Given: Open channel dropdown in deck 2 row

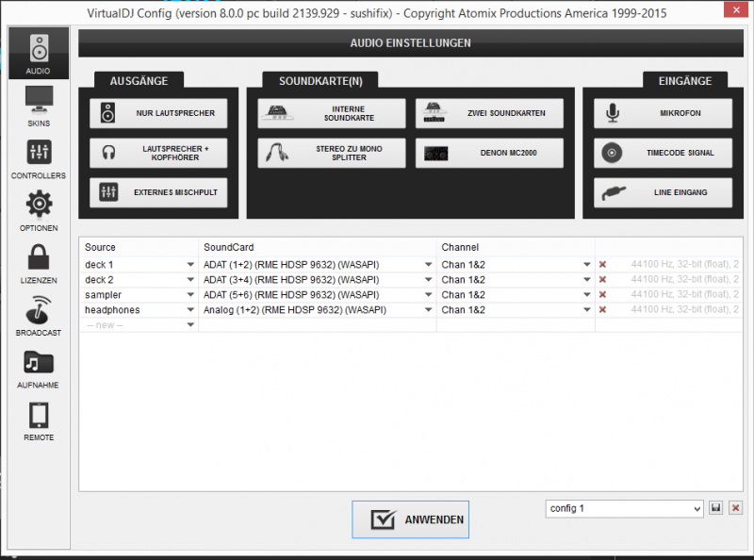Looking at the screenshot, I should pyautogui.click(x=586, y=279).
